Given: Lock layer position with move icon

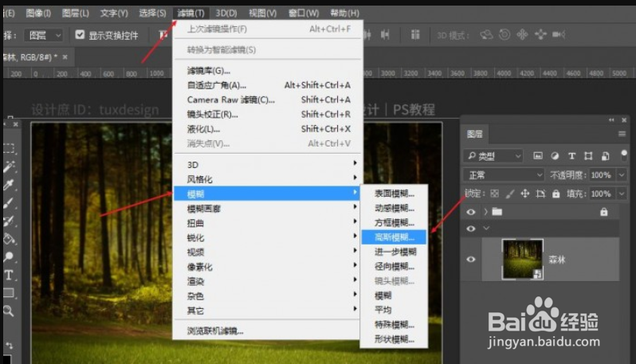Looking at the screenshot, I should pos(525,194).
